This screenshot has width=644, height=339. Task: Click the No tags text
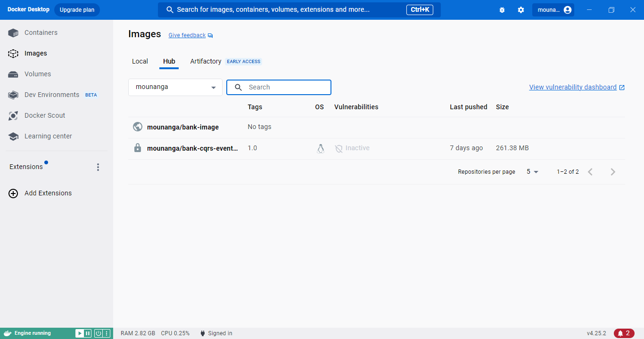[260, 127]
